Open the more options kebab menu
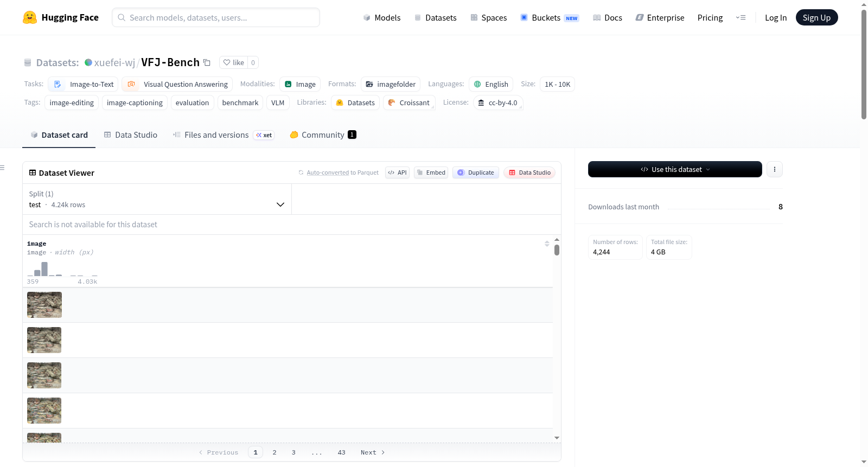This screenshot has height=467, width=868. click(775, 169)
